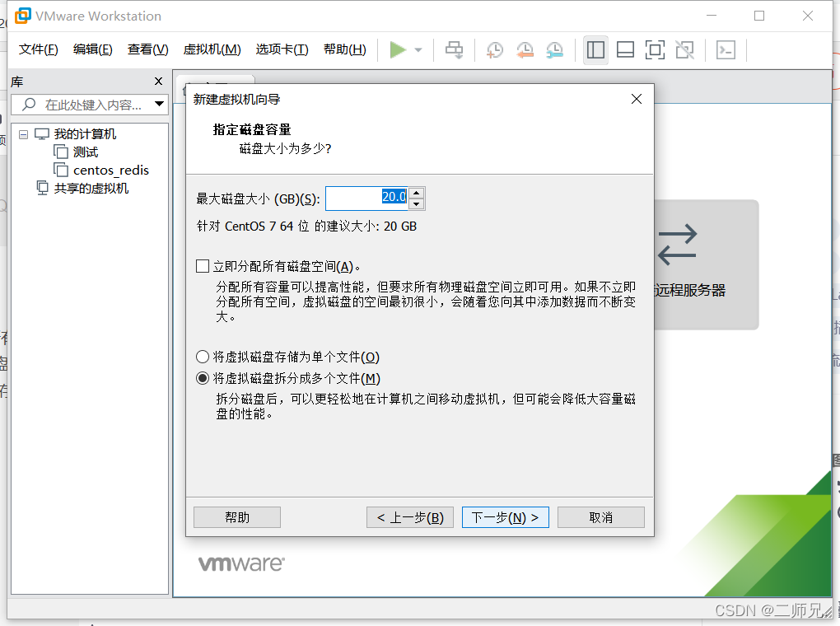Click the thumbnail bar view icon
The width and height of the screenshot is (840, 626).
[x=625, y=50]
